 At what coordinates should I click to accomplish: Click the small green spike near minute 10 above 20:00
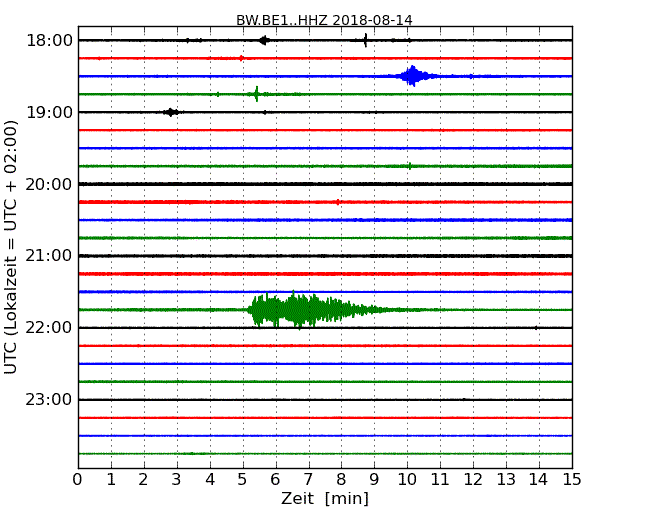pos(410,166)
